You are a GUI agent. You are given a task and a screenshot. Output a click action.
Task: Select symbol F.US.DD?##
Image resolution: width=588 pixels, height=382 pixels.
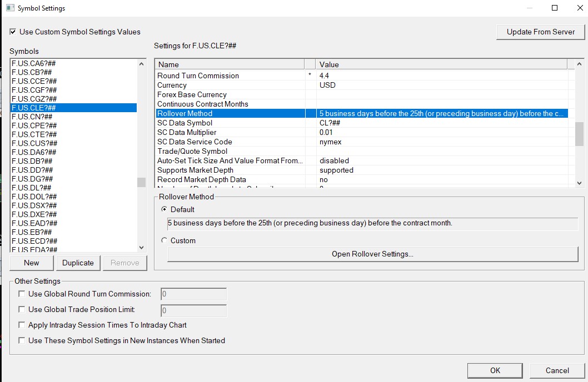click(x=73, y=170)
